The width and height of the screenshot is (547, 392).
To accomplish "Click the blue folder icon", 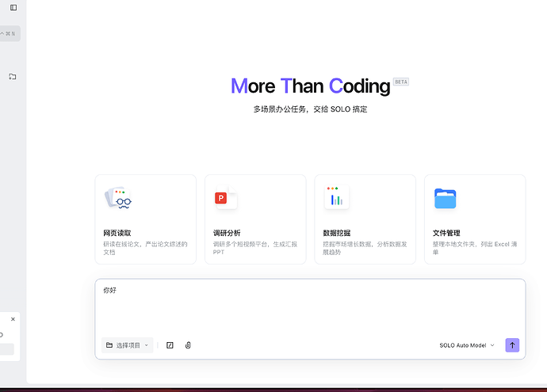I will click(446, 198).
